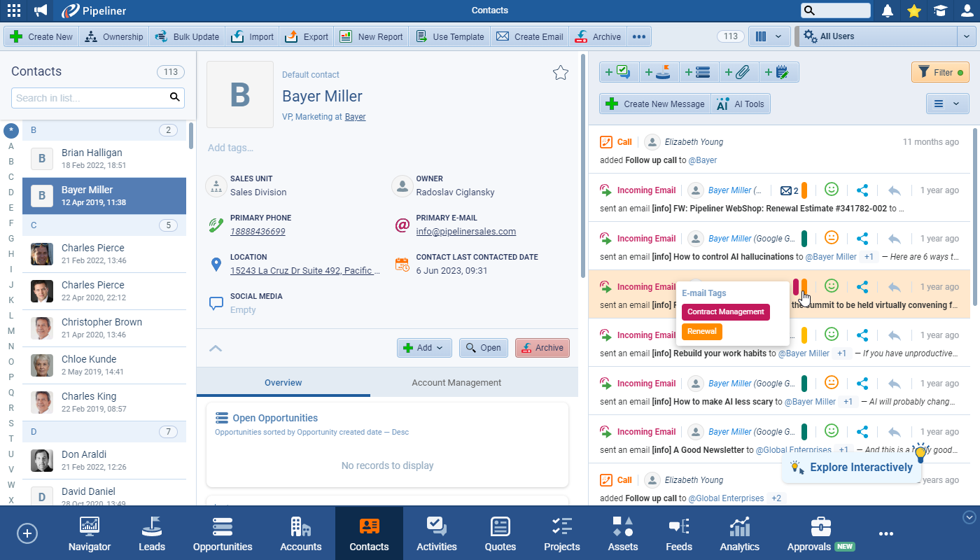Viewport: 980px width, 560px height.
Task: Click the notifications bell icon
Action: (x=888, y=10)
